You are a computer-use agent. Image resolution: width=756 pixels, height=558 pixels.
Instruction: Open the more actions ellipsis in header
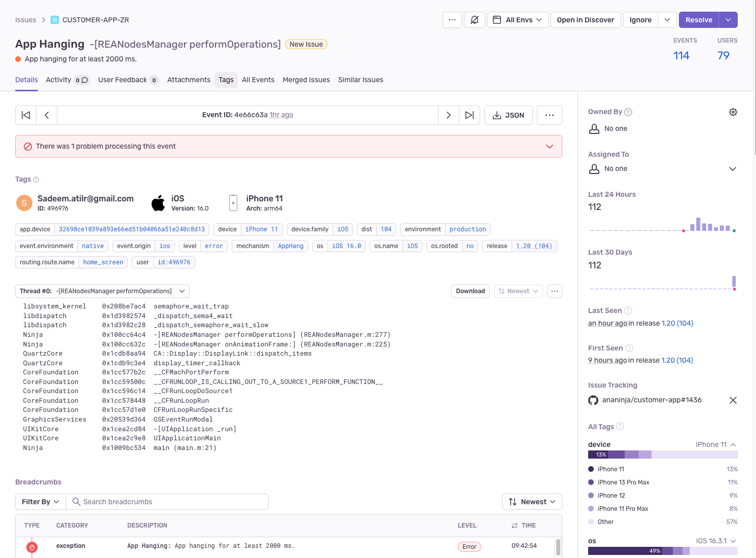click(452, 20)
